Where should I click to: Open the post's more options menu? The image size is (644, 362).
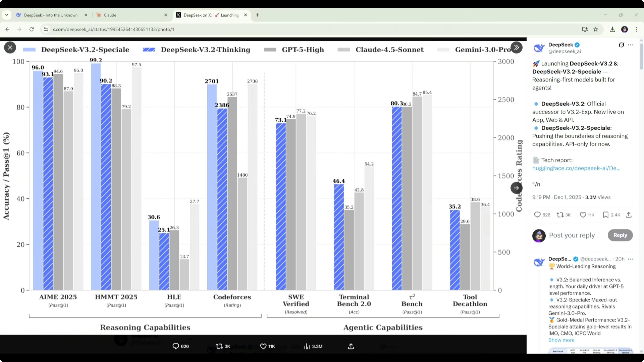click(631, 45)
